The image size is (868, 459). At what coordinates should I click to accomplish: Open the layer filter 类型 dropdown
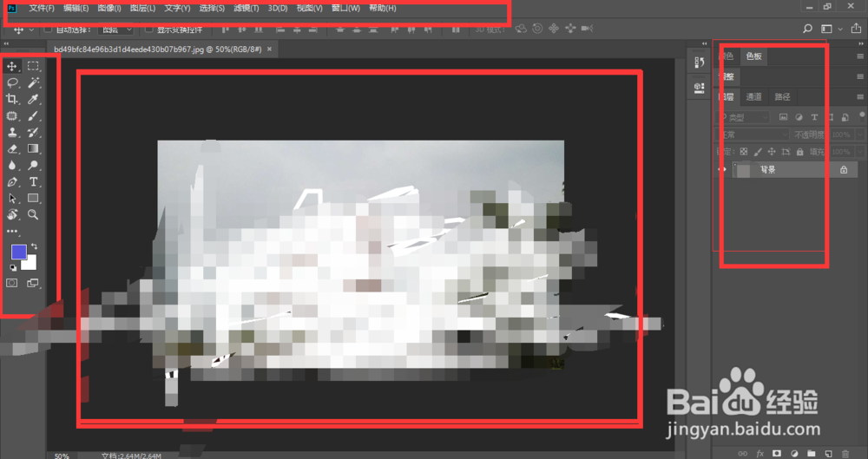[x=744, y=117]
